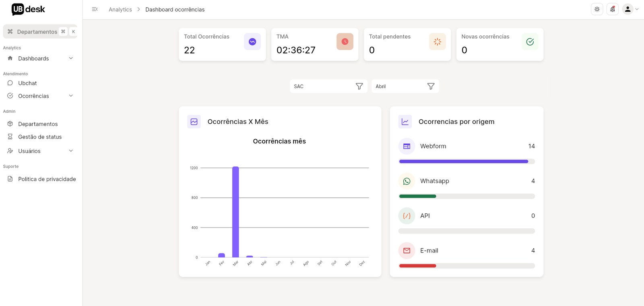Click the funnel icon in Abril filter
644x306 pixels.
click(431, 86)
